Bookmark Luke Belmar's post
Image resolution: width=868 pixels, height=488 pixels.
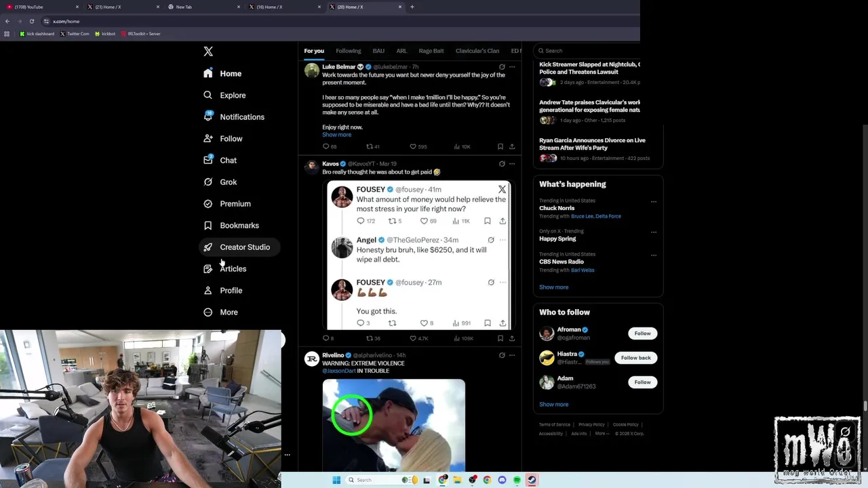[500, 146]
